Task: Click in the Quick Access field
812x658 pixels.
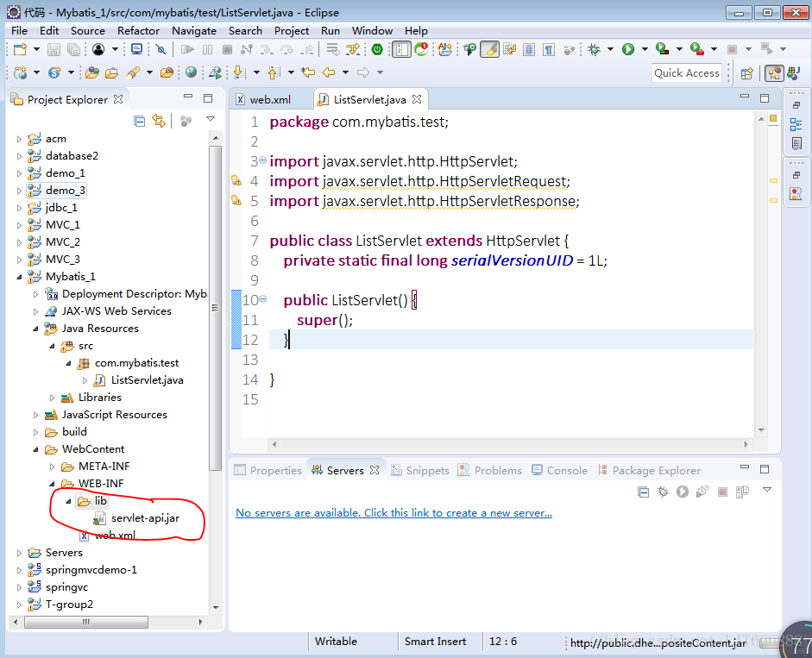Action: [686, 73]
